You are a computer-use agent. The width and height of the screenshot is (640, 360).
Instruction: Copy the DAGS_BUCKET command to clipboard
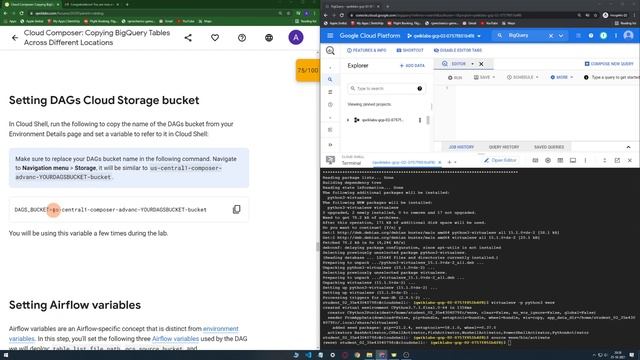pos(236,209)
